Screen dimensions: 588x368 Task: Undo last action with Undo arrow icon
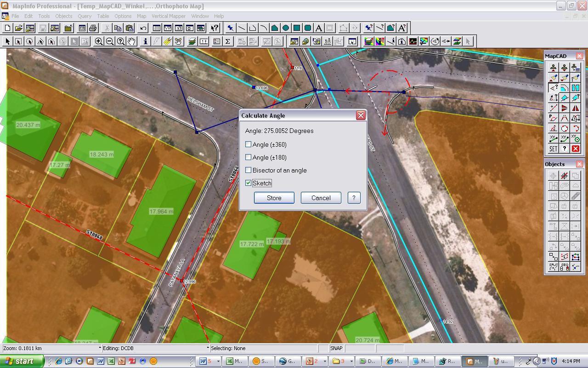143,28
